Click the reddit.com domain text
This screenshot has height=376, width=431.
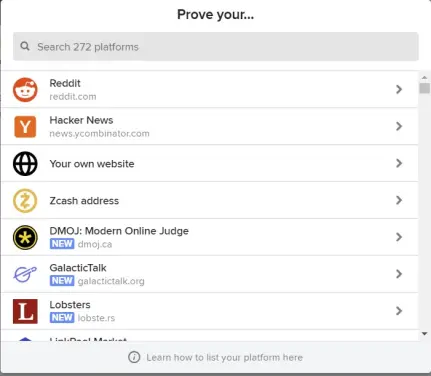click(73, 97)
